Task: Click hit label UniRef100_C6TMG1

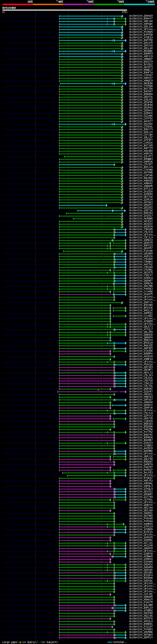Action: 141,500
